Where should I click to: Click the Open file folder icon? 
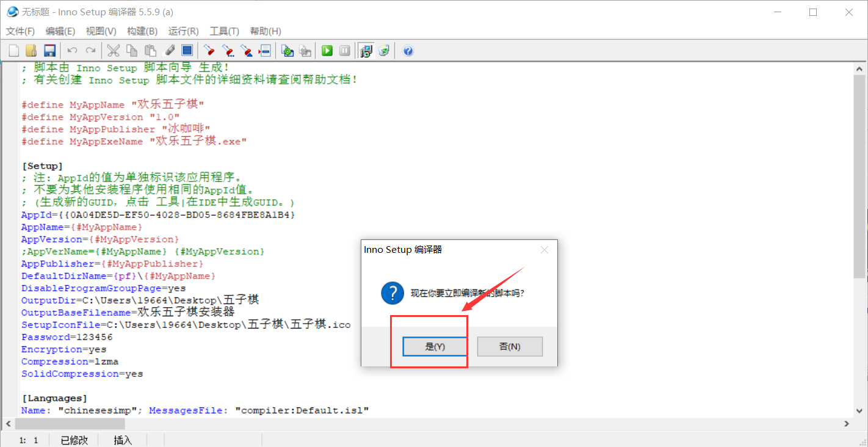tap(32, 51)
